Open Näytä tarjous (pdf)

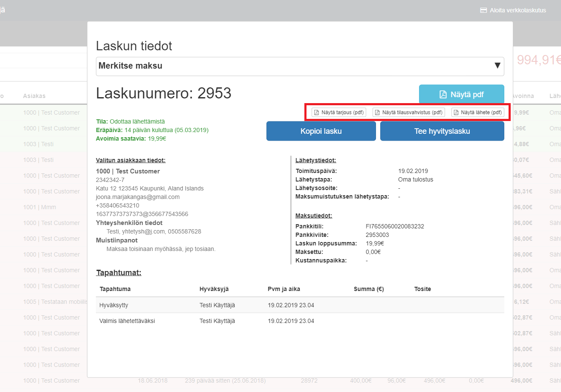click(339, 112)
